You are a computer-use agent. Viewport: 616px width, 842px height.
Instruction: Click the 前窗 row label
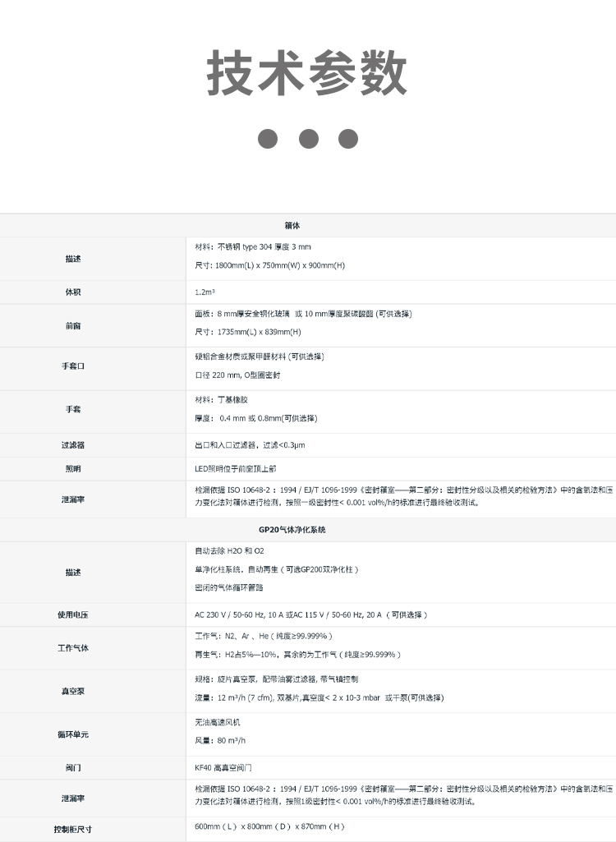click(x=73, y=325)
